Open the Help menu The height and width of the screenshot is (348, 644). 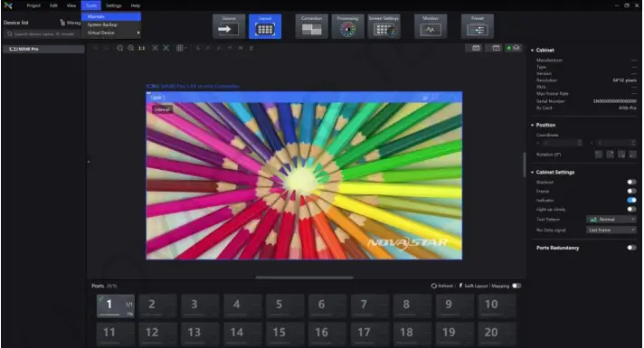click(136, 5)
